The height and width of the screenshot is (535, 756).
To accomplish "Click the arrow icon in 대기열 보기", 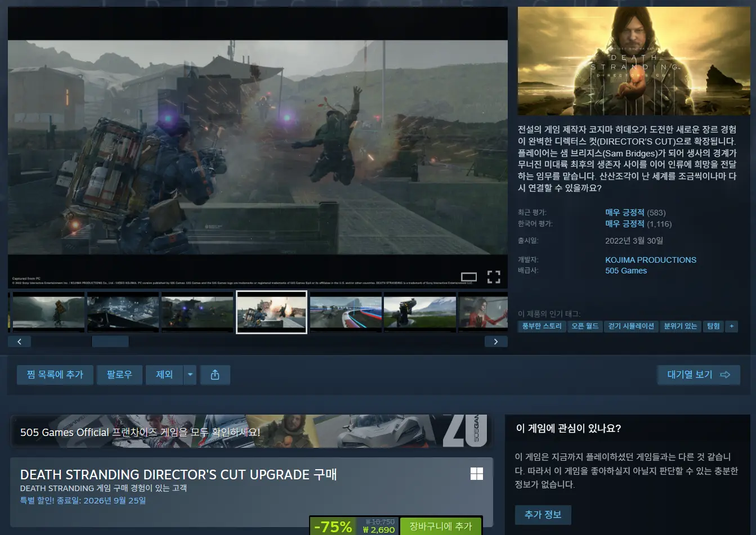I will point(725,375).
